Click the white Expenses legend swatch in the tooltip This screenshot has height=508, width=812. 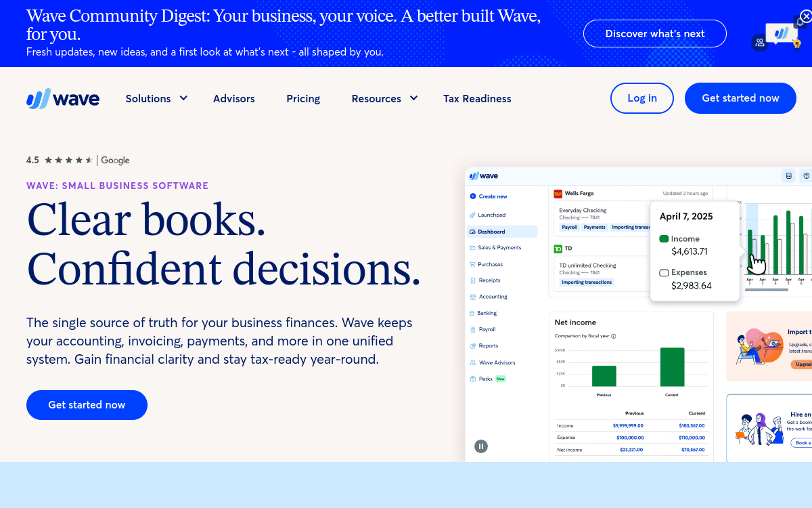coord(664,273)
